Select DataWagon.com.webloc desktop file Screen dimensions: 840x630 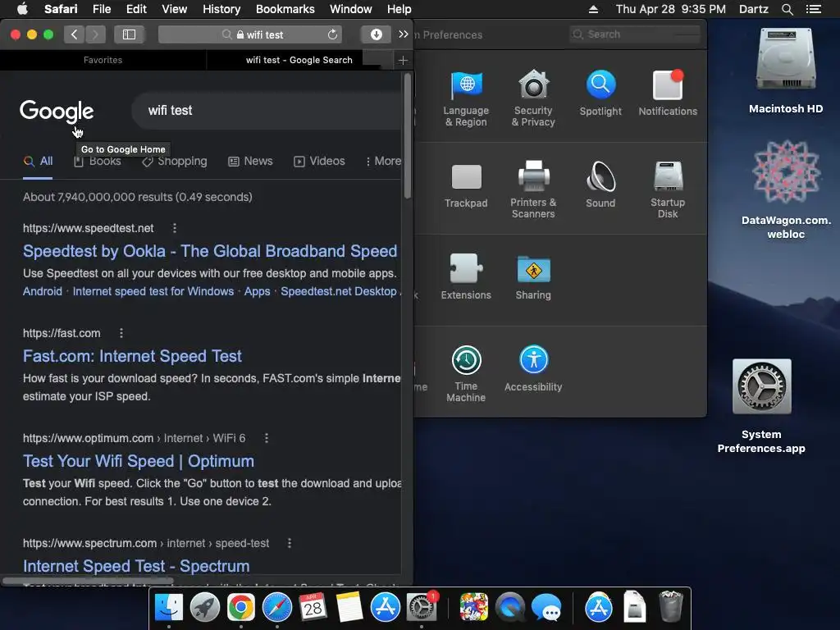[x=786, y=190]
